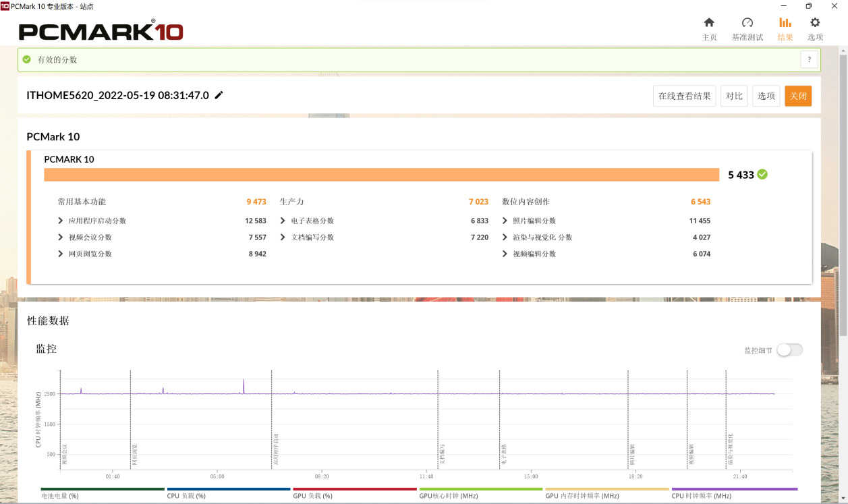Screen dimensions: 848x504
Task: Click the PCMark 10 app icon in title bar
Action: click(x=5, y=5)
